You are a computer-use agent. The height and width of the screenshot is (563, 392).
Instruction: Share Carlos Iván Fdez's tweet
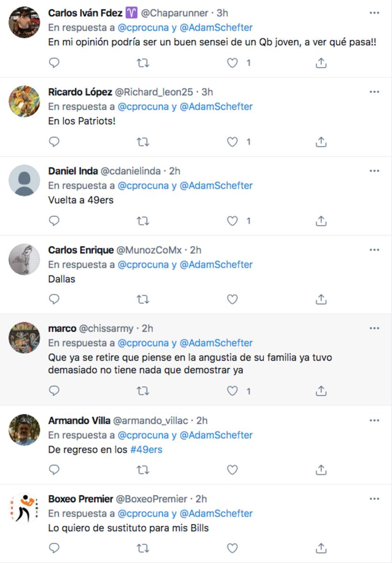tap(321, 63)
